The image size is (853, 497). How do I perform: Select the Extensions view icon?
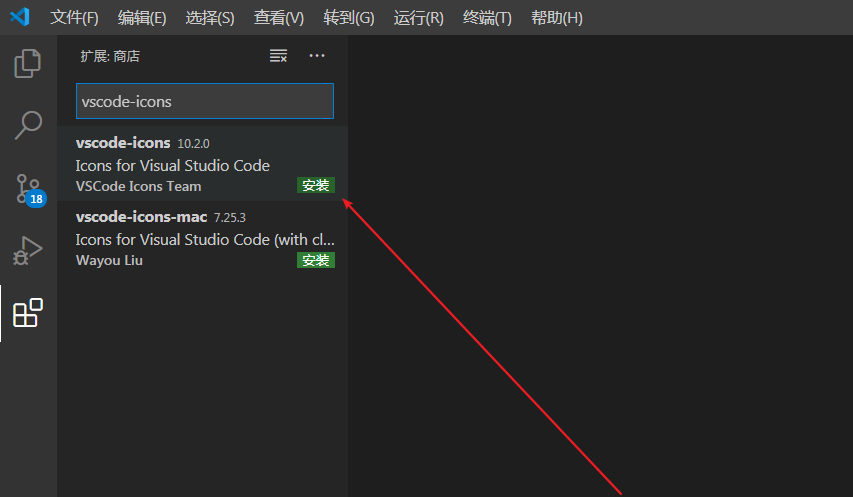(x=28, y=313)
